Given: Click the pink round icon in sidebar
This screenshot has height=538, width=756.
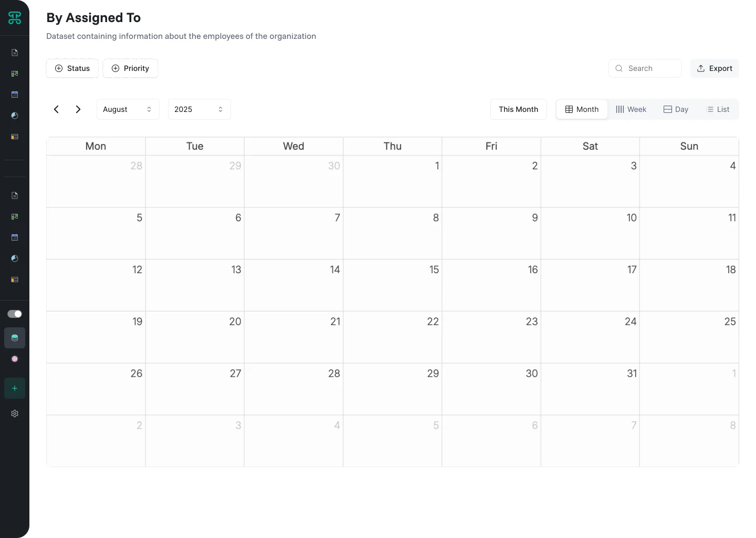Looking at the screenshot, I should [15, 359].
